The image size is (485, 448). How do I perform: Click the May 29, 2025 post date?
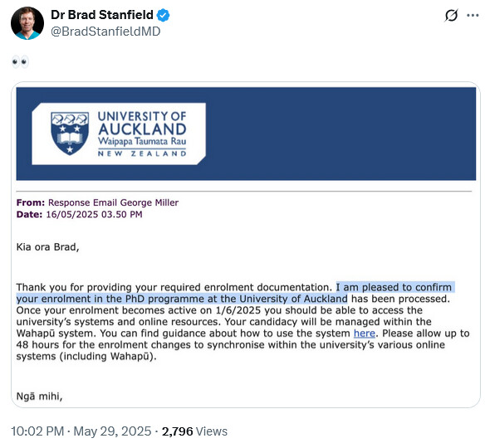(x=112, y=431)
